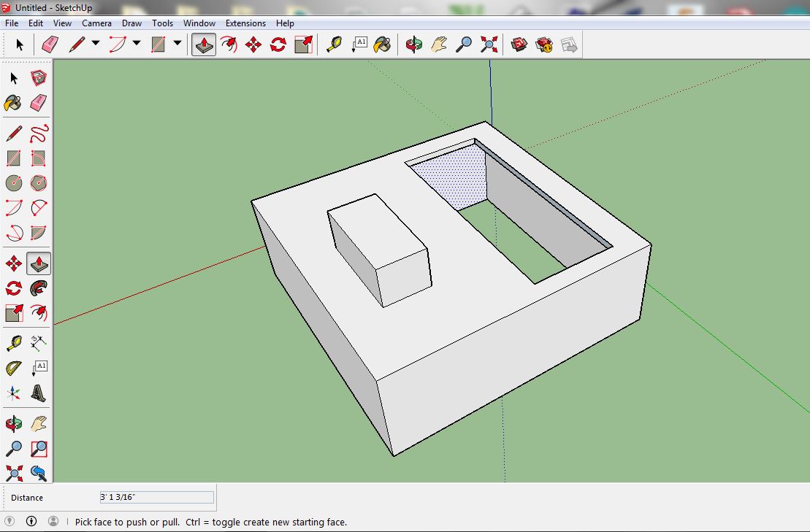The image size is (810, 532).
Task: Click the Zoom magnifier in the top toolbar
Action: click(463, 45)
